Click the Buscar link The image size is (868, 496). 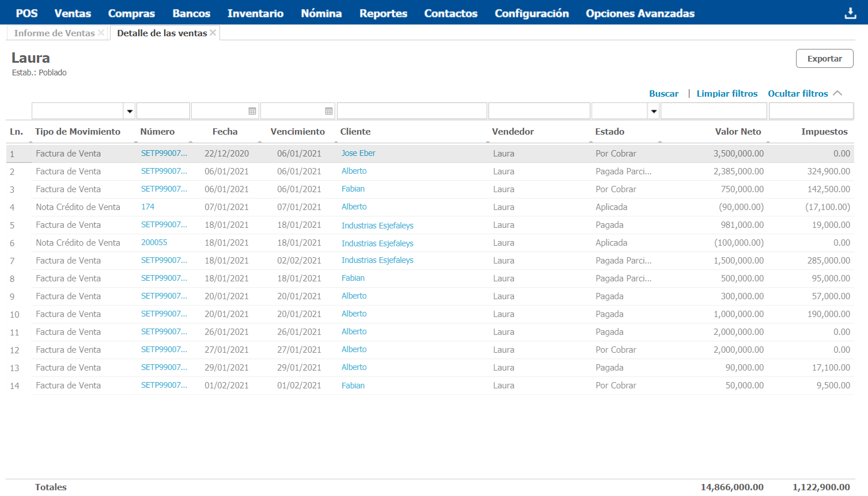click(x=664, y=94)
